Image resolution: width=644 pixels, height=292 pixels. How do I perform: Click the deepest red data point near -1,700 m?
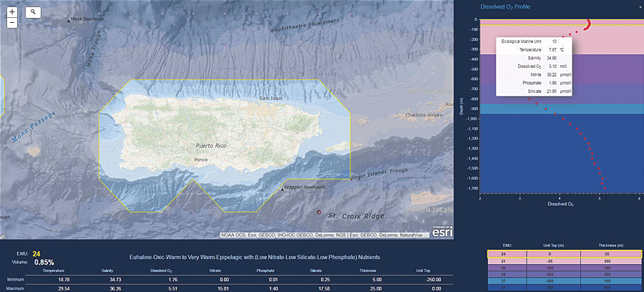coord(605,188)
